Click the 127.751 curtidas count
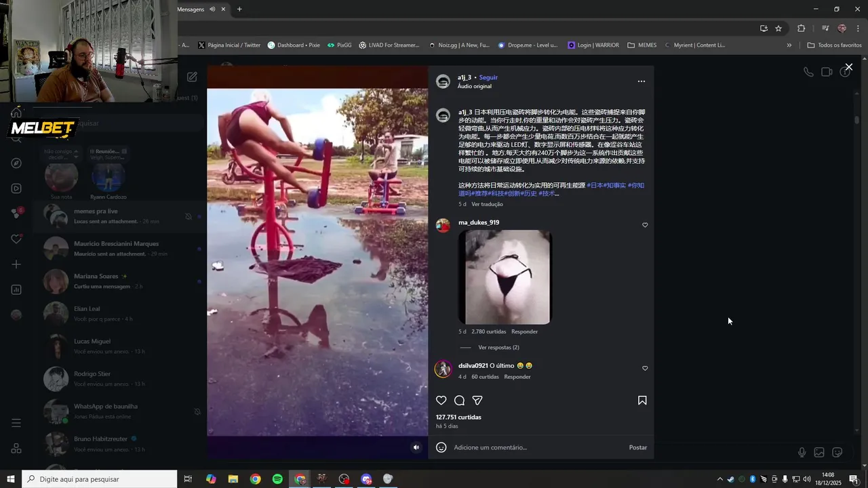The width and height of the screenshot is (868, 488). 458,418
